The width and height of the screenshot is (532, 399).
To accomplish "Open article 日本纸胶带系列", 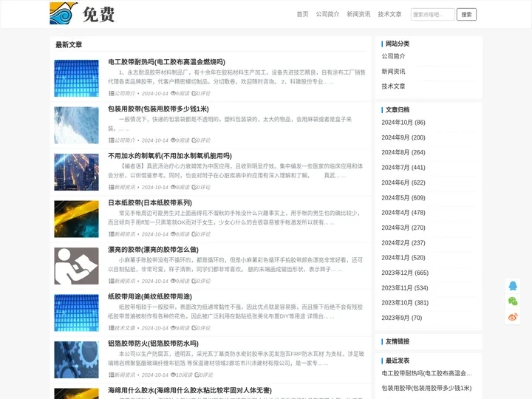I will pos(149,202).
